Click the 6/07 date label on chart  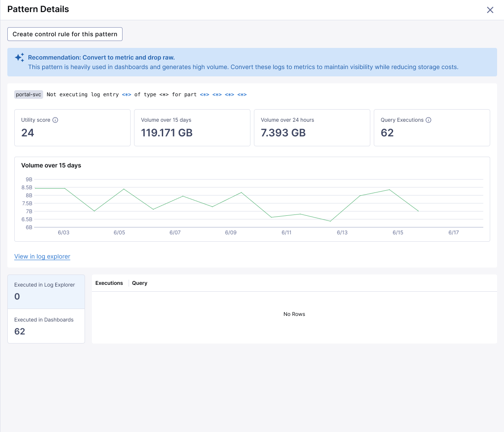[x=175, y=232]
